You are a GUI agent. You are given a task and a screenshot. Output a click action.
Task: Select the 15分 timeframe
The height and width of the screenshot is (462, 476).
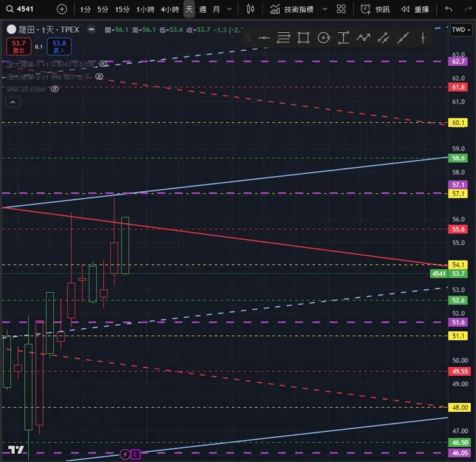(122, 10)
